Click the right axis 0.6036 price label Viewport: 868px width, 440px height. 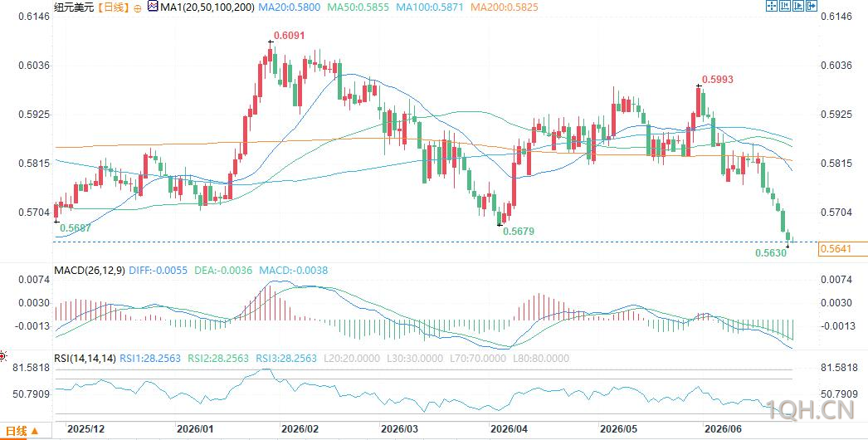pos(836,66)
